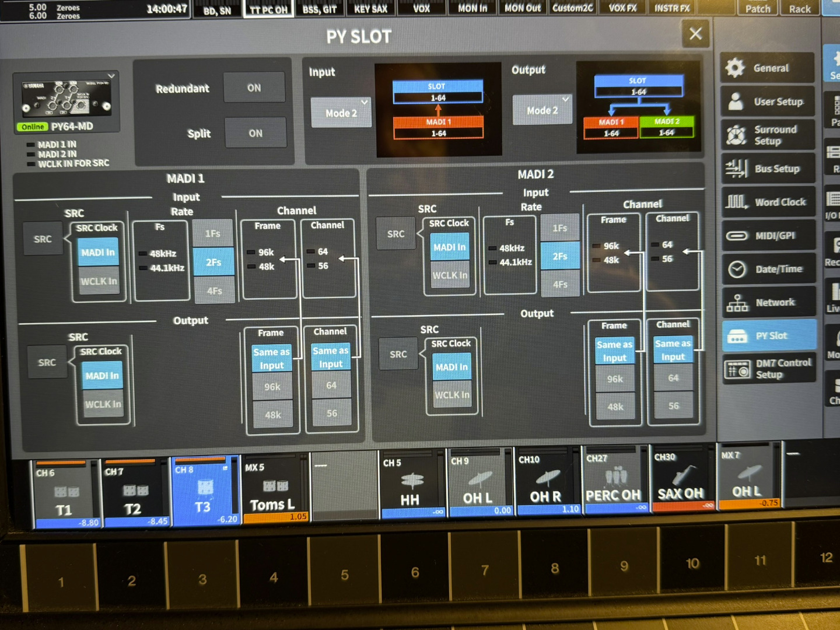Screen dimensions: 840x630
Task: Set MADI 2 output frame to 48k
Action: (x=615, y=407)
